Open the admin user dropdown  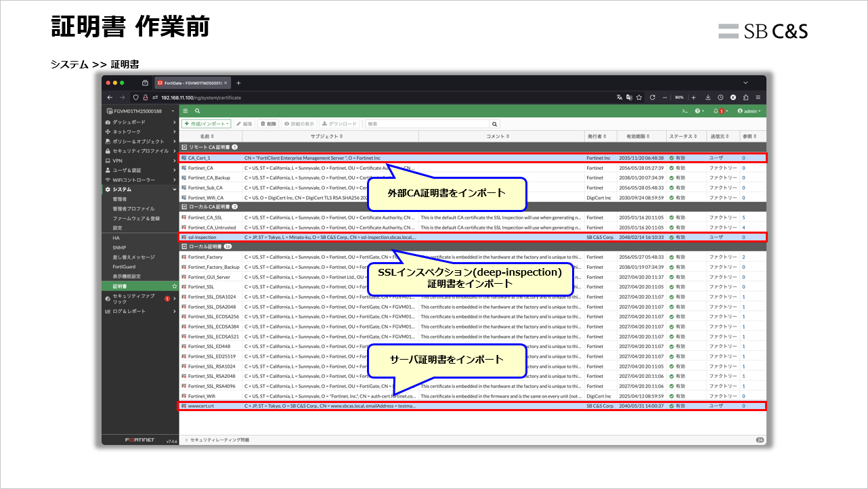749,110
